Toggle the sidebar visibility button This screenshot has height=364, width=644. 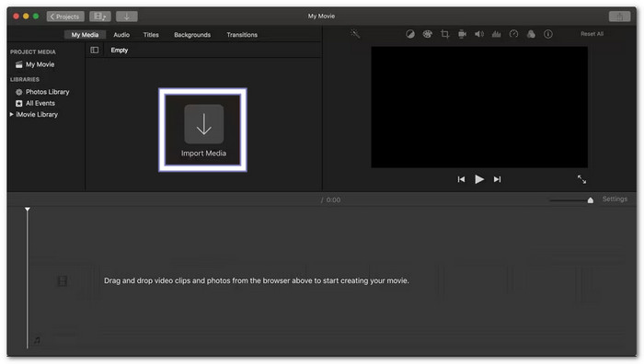coord(95,50)
